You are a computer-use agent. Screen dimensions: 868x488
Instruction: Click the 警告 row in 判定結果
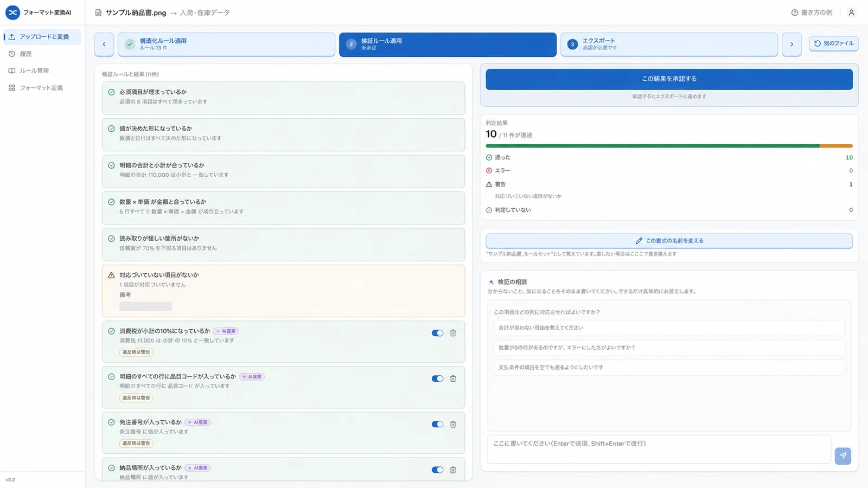coord(669,184)
